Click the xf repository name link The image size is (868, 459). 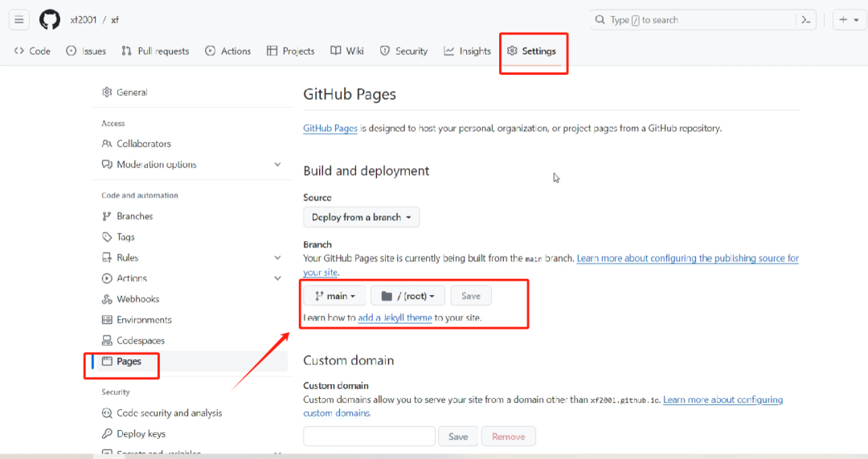115,20
